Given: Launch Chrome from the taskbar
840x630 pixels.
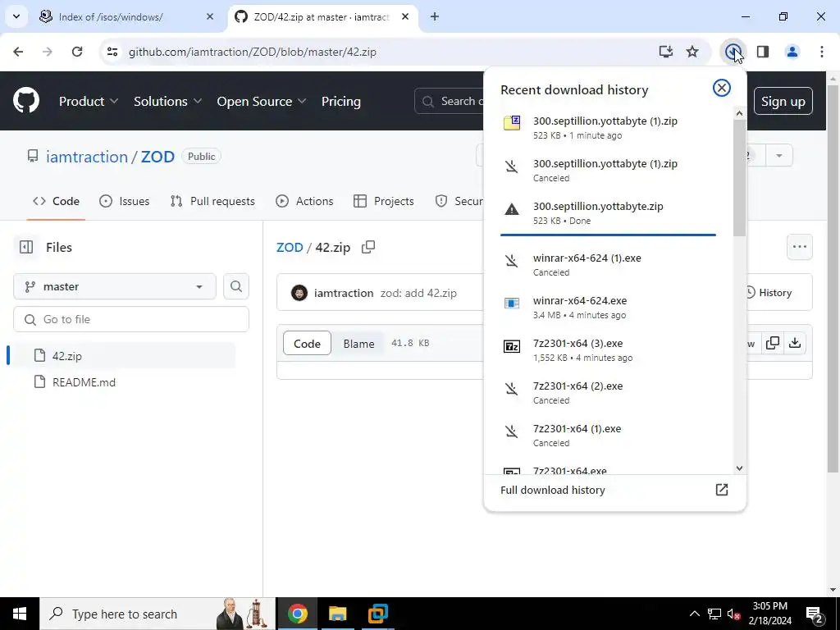Looking at the screenshot, I should point(297,614).
